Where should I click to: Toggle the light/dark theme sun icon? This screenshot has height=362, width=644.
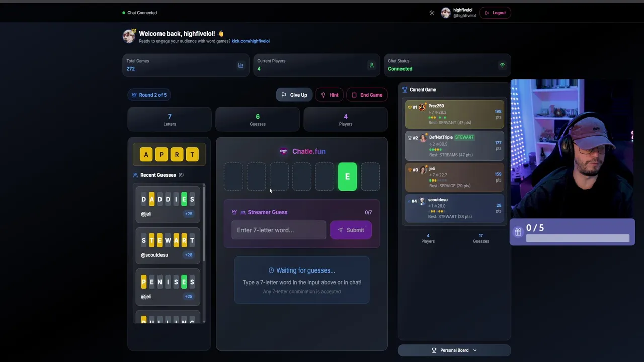click(432, 13)
